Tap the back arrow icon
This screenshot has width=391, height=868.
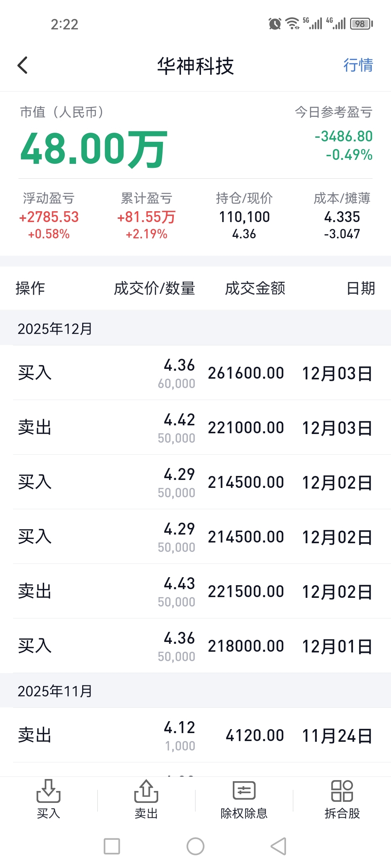[22, 65]
